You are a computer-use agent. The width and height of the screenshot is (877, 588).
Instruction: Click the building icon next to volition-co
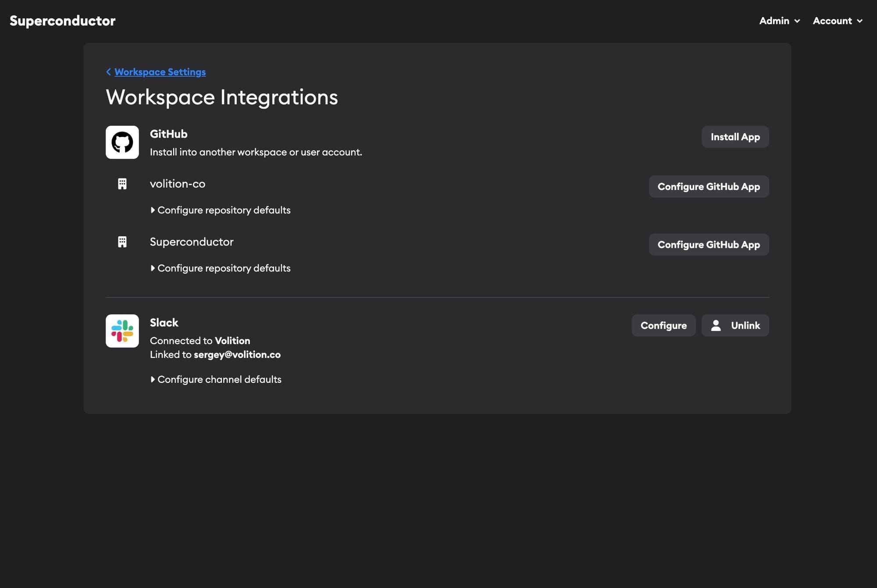[122, 184]
